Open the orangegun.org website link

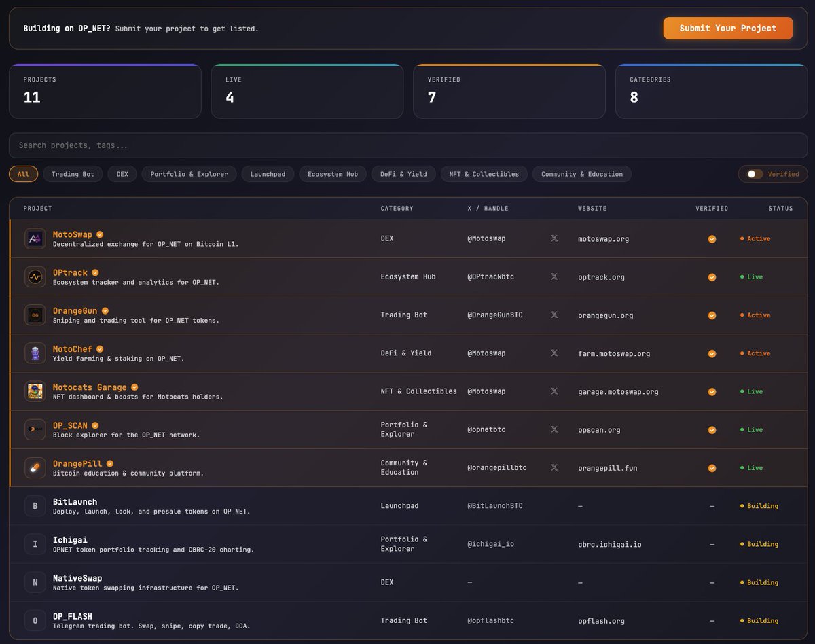(x=606, y=315)
